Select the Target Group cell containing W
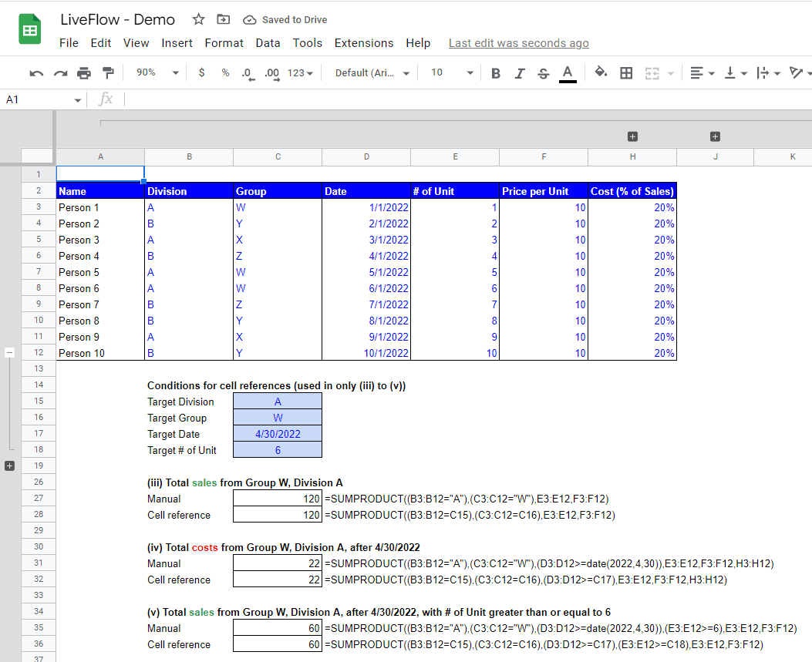 [x=278, y=418]
